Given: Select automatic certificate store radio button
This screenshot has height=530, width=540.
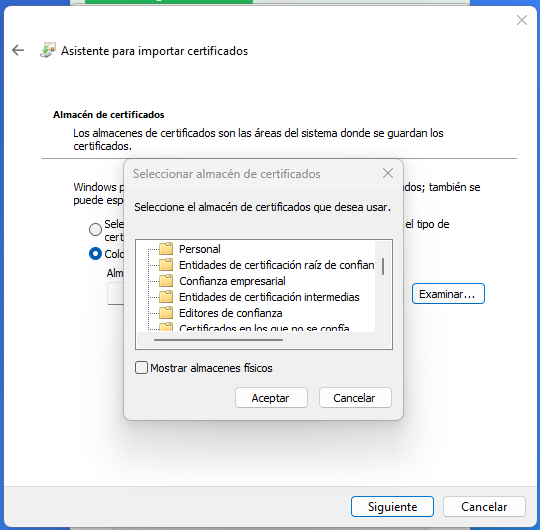Looking at the screenshot, I should [95, 229].
